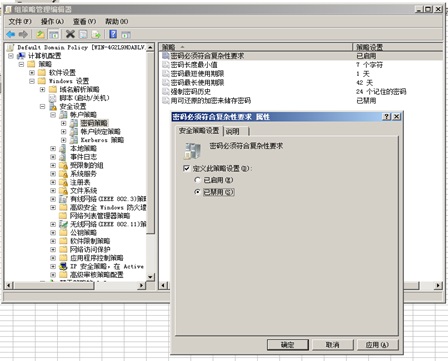Click the Export List toolbar icon
This screenshot has height=361, width=448.
point(96,34)
